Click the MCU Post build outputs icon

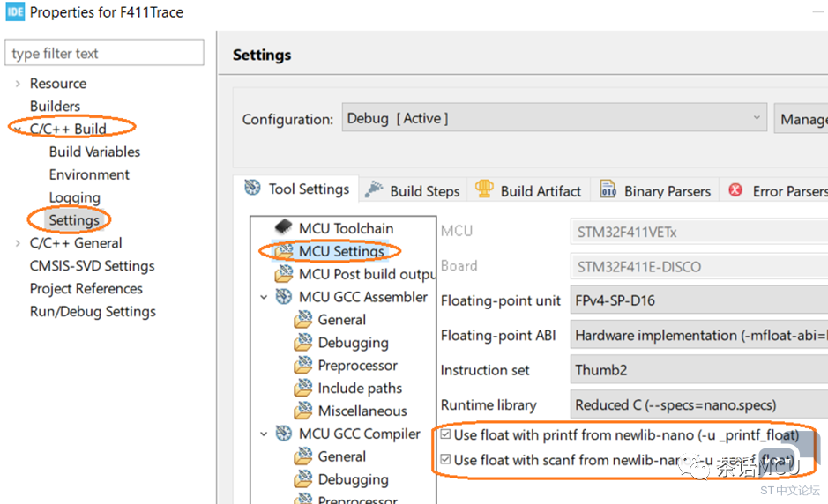284,273
